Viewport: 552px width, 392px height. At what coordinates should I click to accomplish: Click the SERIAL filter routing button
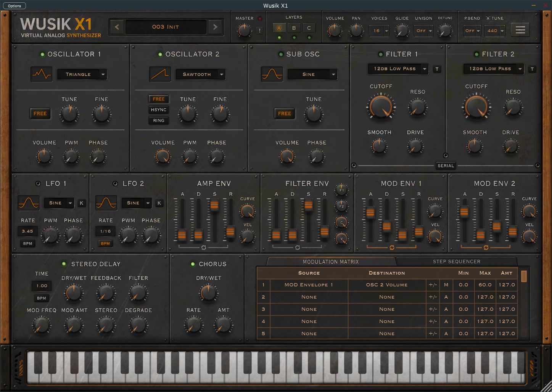[446, 166]
